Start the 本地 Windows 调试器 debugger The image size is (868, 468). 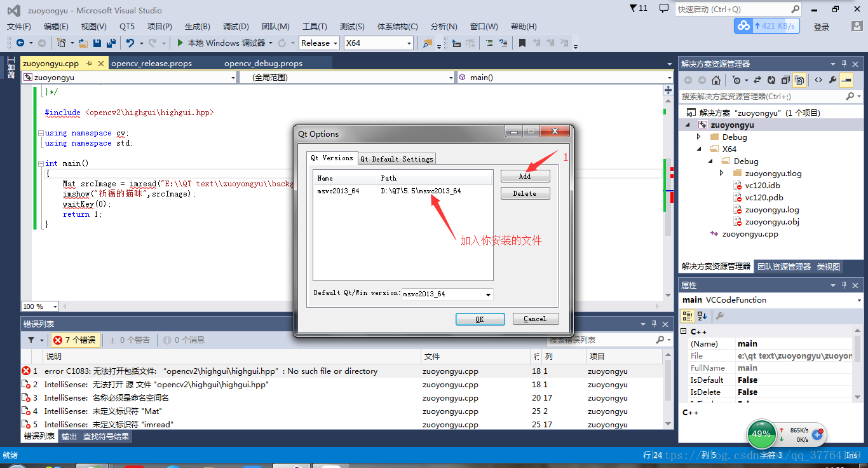coord(220,43)
